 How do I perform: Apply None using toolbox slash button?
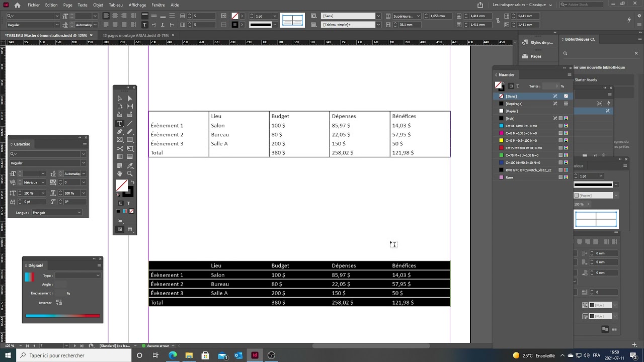pos(131,211)
